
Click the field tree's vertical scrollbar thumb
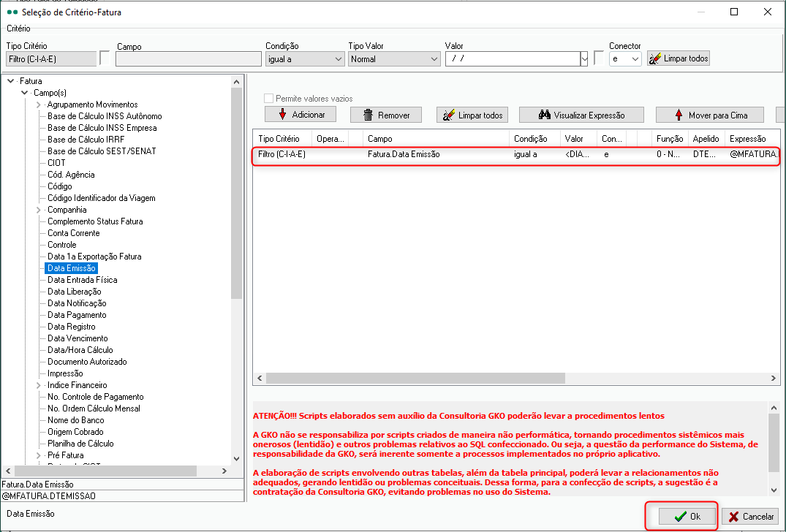coord(236,194)
